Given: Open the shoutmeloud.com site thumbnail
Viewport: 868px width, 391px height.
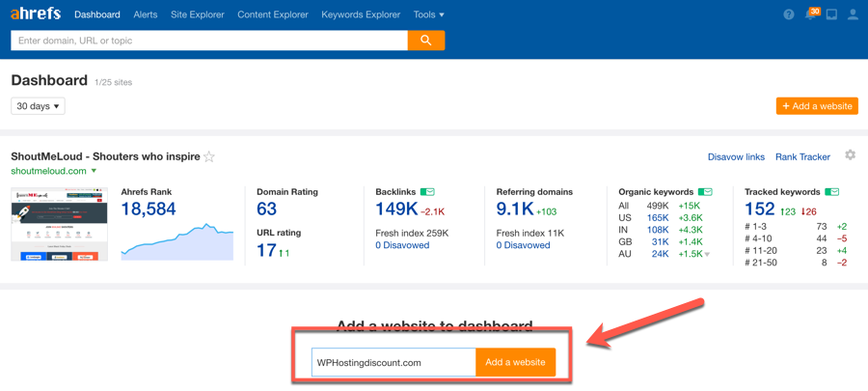Looking at the screenshot, I should [59, 224].
